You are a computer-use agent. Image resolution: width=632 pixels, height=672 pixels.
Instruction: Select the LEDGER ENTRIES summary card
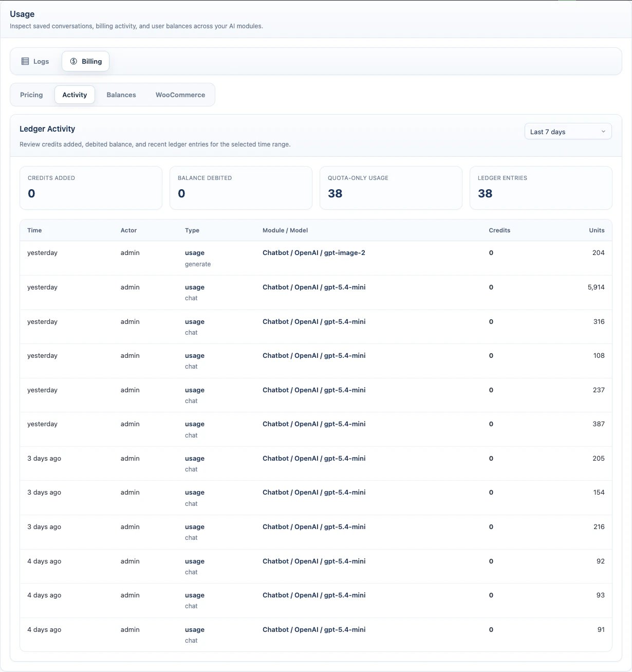point(541,188)
